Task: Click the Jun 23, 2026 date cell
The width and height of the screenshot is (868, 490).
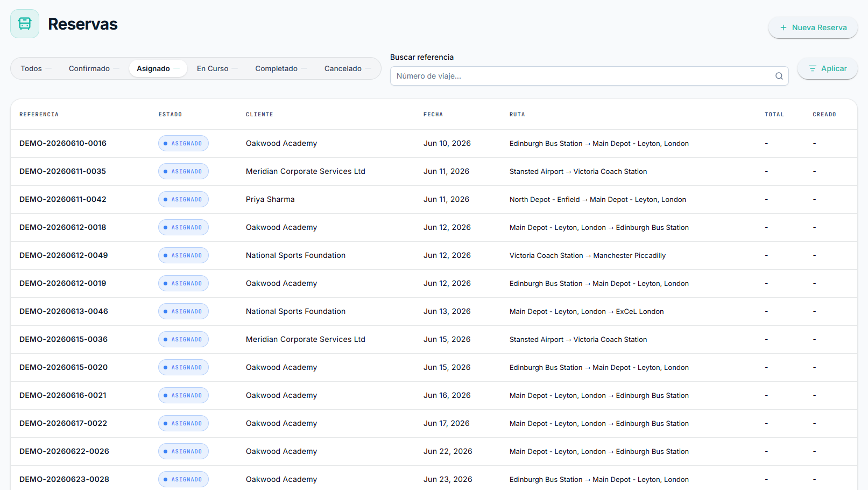Action: click(x=448, y=479)
